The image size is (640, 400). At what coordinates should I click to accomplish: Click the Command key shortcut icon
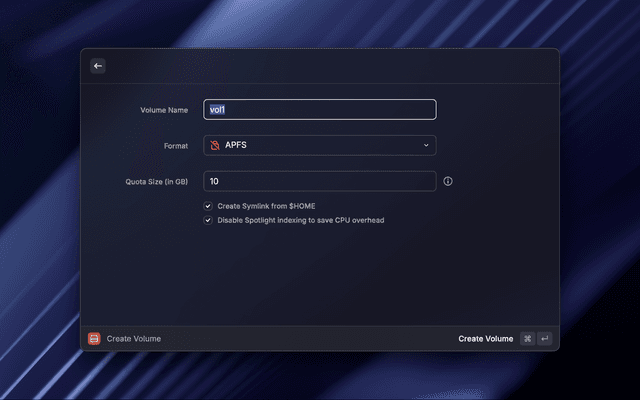527,339
